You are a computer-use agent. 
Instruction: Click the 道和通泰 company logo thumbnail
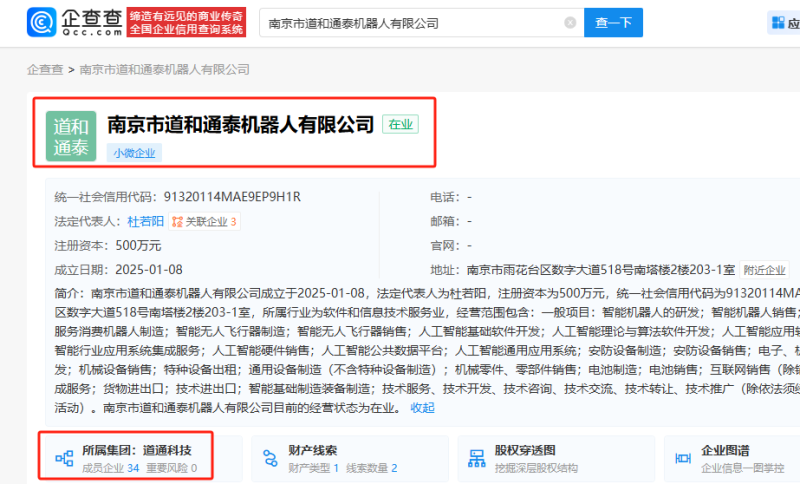point(70,136)
